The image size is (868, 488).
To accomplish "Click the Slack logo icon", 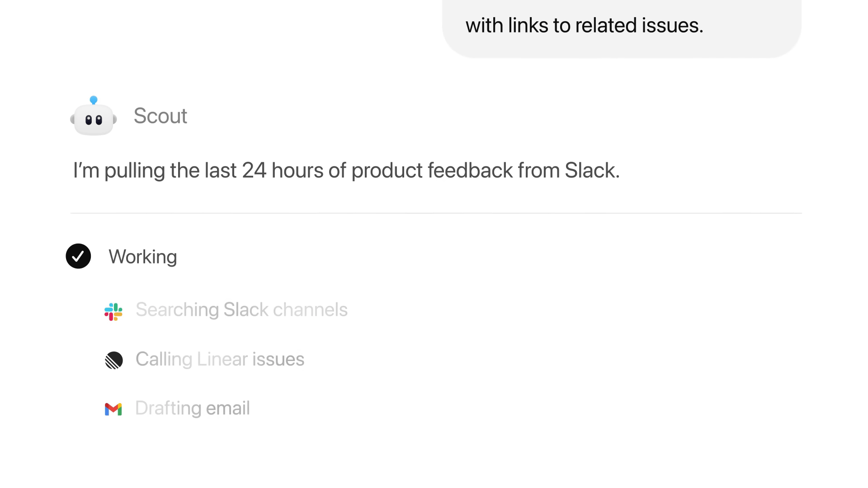I will click(x=113, y=312).
